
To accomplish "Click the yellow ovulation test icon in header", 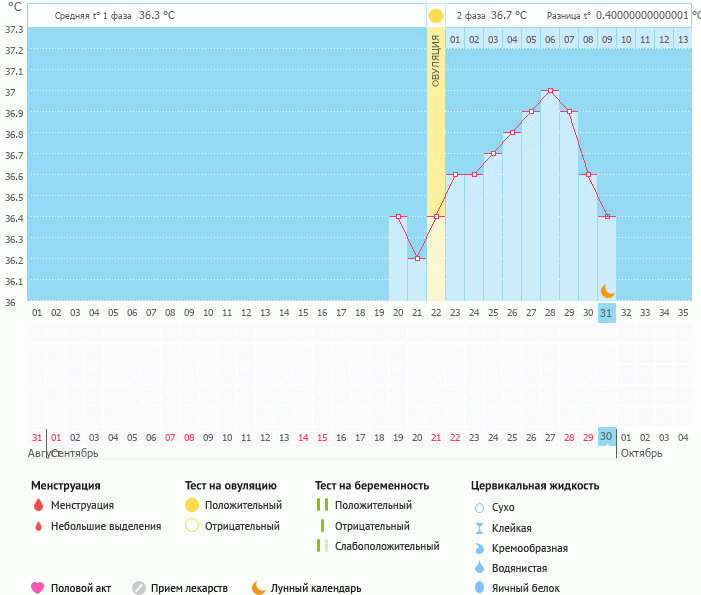I will point(436,16).
